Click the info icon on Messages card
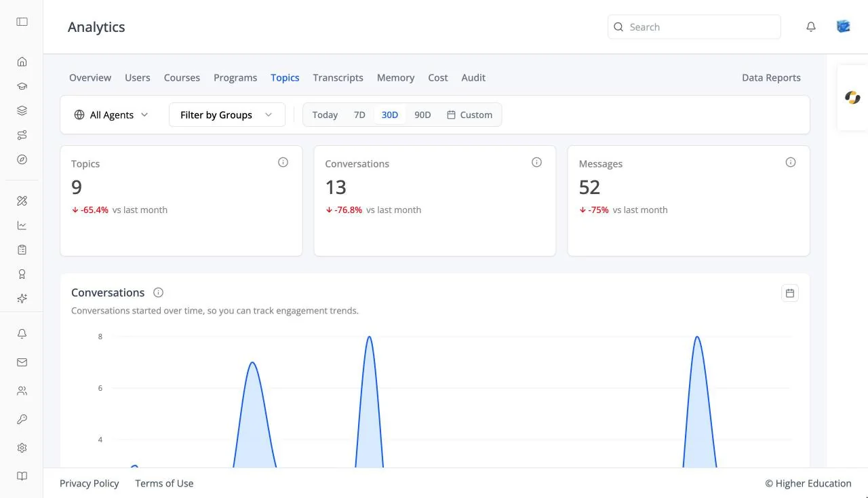The height and width of the screenshot is (498, 868). click(790, 162)
